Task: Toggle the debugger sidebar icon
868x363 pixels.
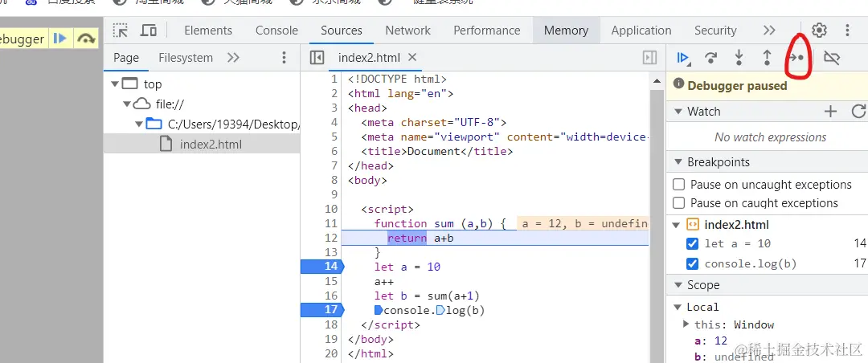Action: coord(650,57)
